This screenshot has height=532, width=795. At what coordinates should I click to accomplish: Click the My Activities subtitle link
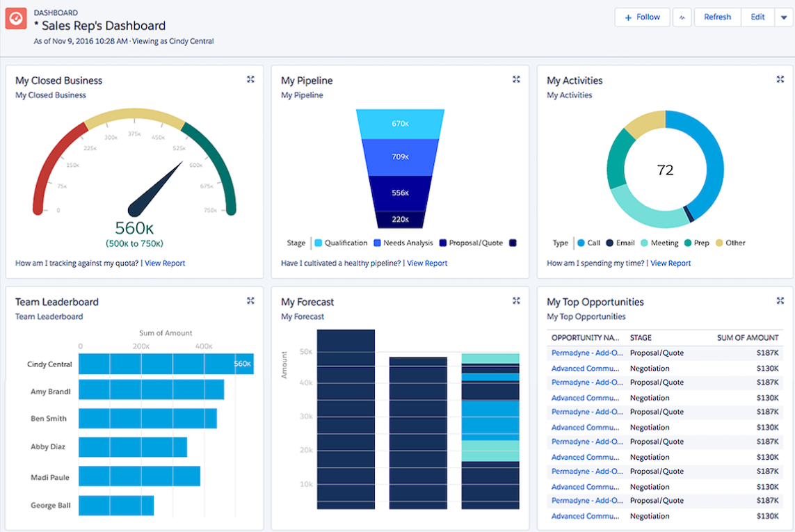click(x=570, y=95)
